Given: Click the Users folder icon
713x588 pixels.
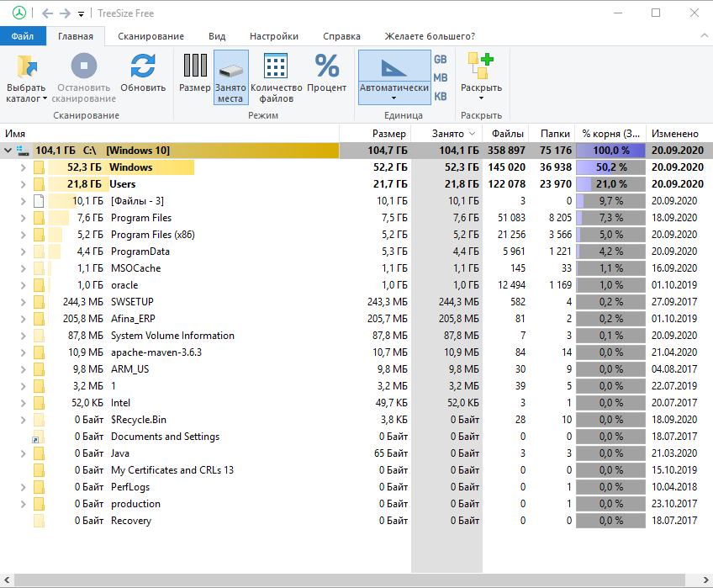Looking at the screenshot, I should [40, 184].
